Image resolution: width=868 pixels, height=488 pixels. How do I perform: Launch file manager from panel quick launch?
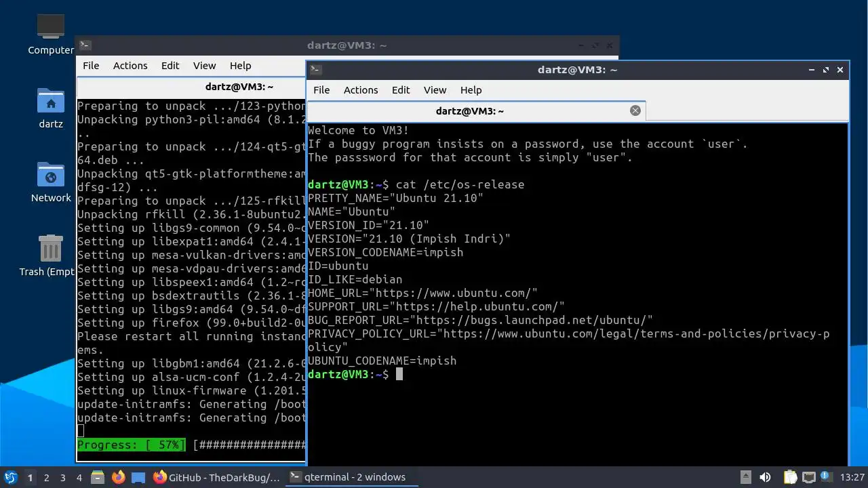point(98,477)
